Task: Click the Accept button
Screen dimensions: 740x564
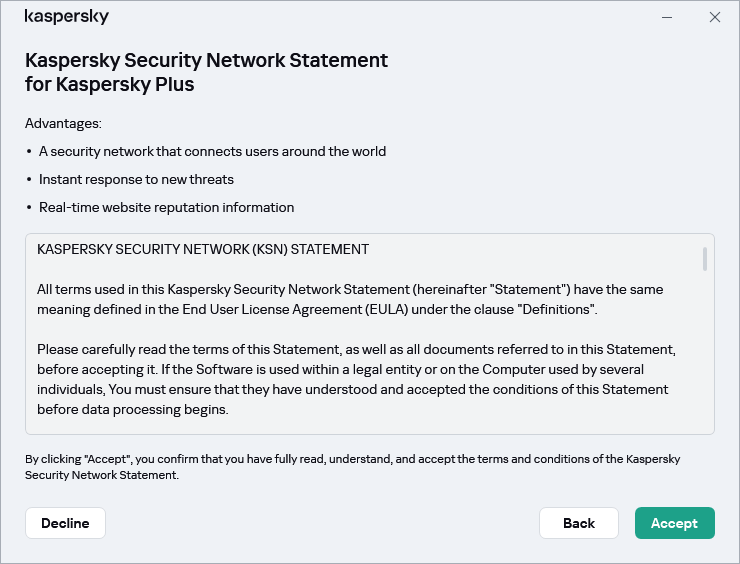Action: click(674, 523)
